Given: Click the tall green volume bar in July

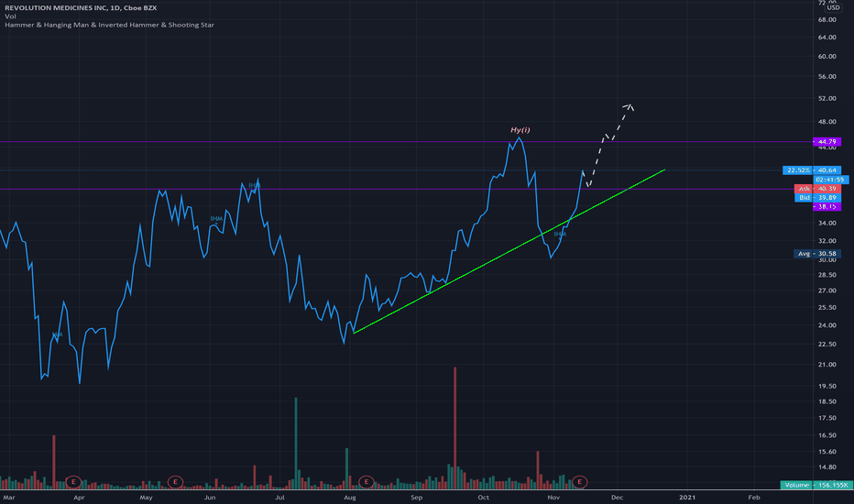Looking at the screenshot, I should click(x=296, y=443).
